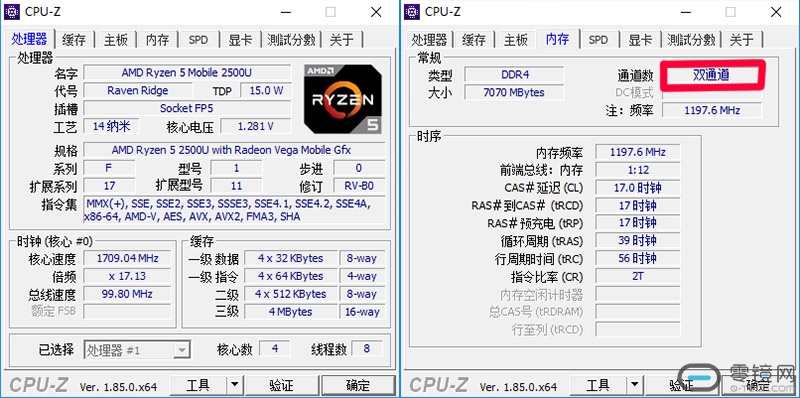Minimize the right CPU-Z window

coord(686,12)
